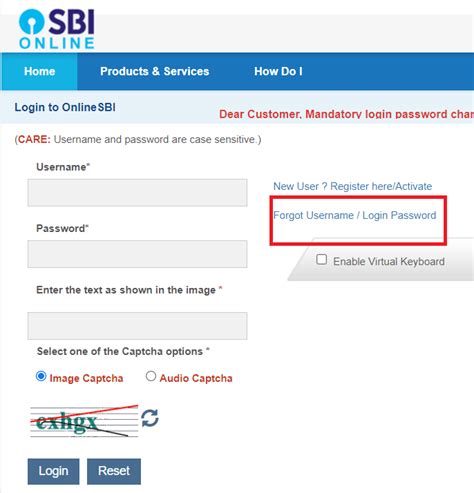The height and width of the screenshot is (493, 474).
Task: Select Image Captcha radio option
Action: pyautogui.click(x=41, y=376)
